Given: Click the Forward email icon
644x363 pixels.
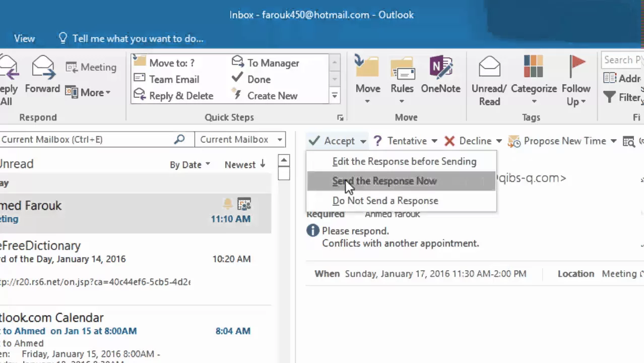Looking at the screenshot, I should pos(43,75).
